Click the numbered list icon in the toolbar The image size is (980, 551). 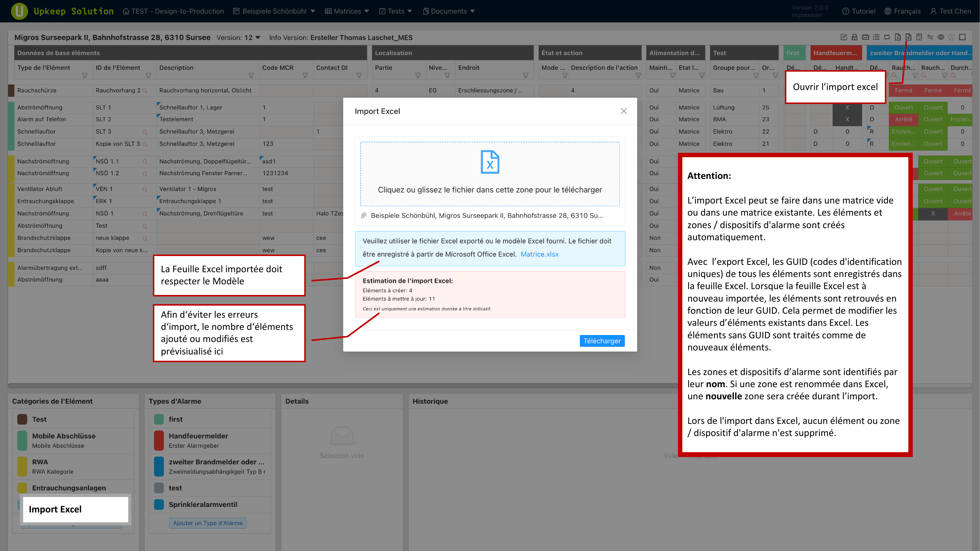pyautogui.click(x=876, y=37)
